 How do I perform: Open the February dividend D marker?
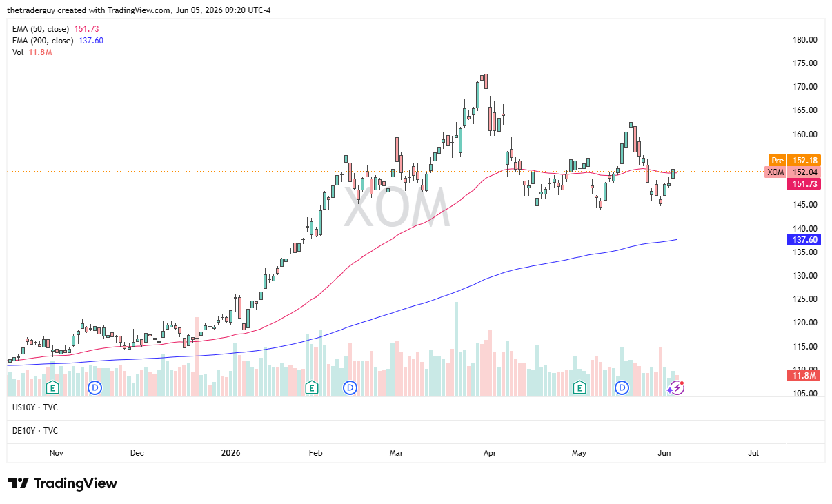tap(350, 388)
